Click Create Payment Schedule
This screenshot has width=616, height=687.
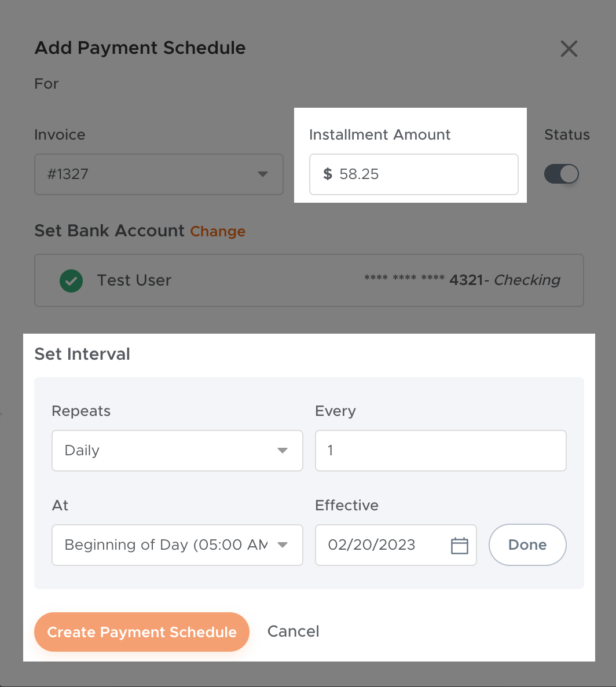click(142, 632)
